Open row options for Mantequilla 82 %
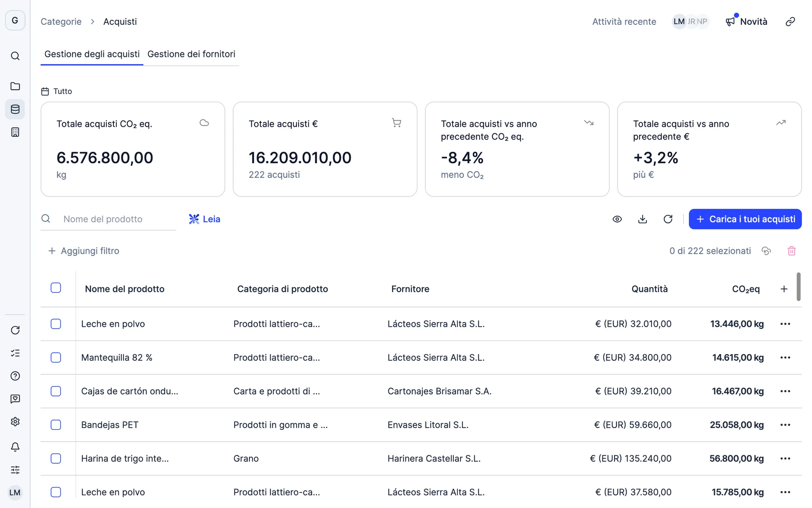The image size is (812, 508). (x=785, y=358)
